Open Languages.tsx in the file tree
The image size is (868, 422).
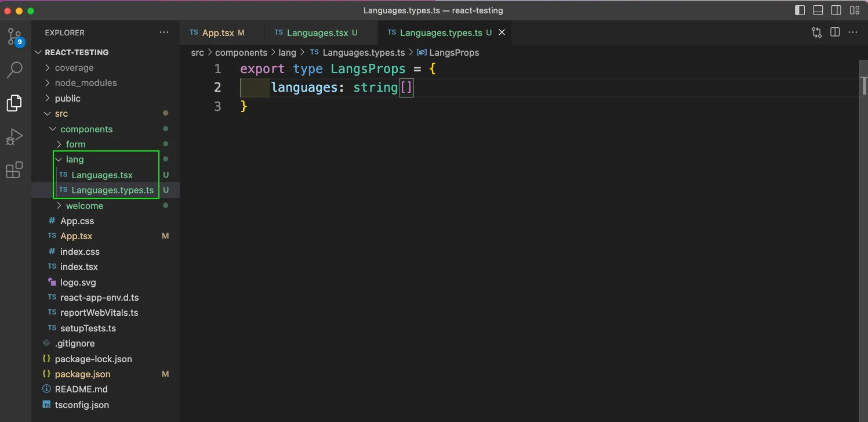coord(106,175)
